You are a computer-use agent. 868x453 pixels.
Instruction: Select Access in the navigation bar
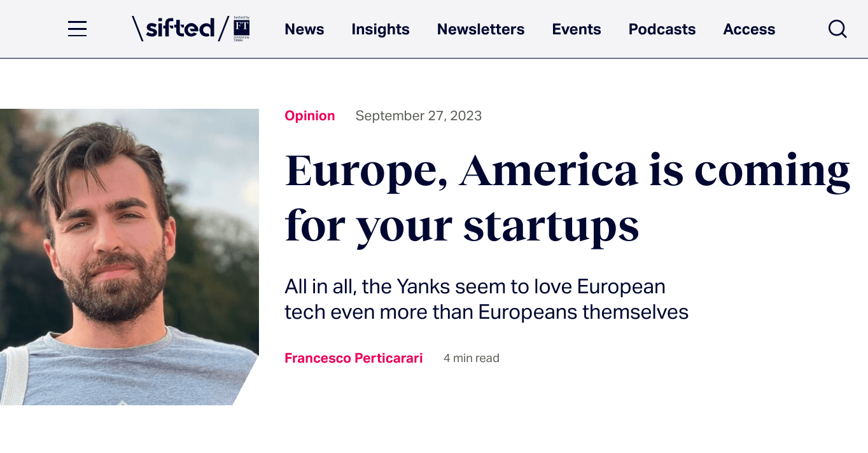coord(749,29)
